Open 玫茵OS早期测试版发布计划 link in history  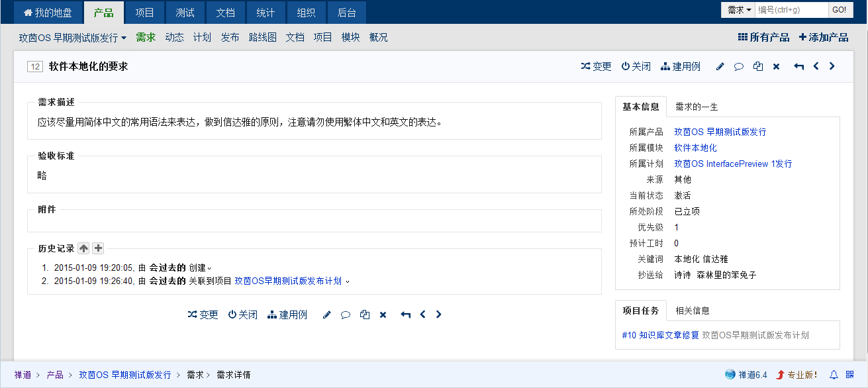(x=288, y=281)
